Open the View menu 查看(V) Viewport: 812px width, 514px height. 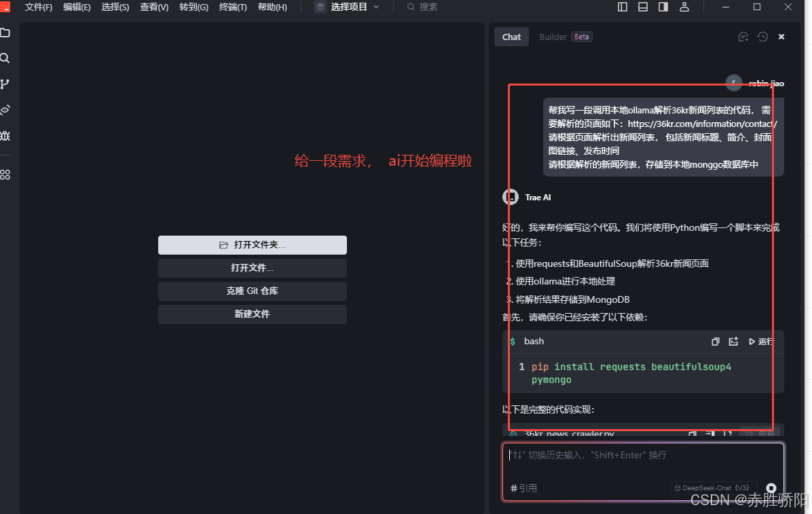[x=154, y=7]
